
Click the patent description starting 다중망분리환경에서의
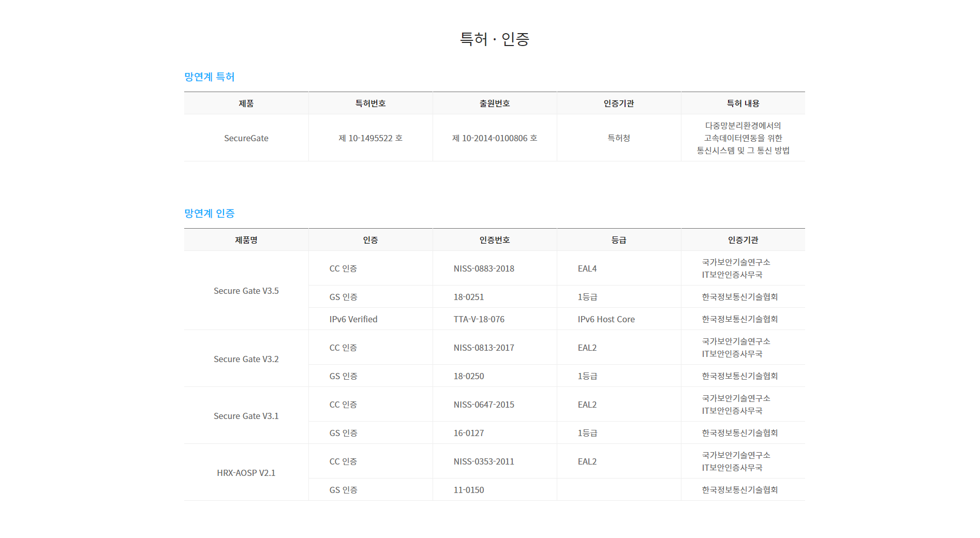pyautogui.click(x=743, y=138)
